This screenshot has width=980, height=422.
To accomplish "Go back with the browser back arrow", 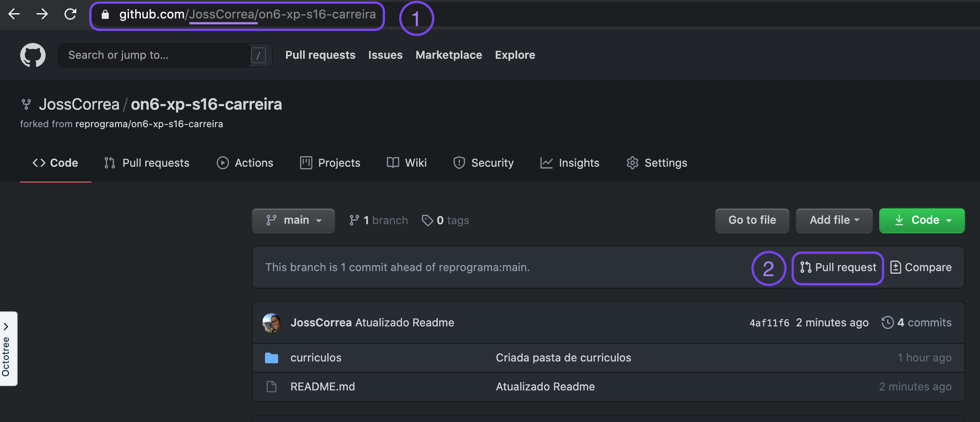I will pyautogui.click(x=14, y=14).
